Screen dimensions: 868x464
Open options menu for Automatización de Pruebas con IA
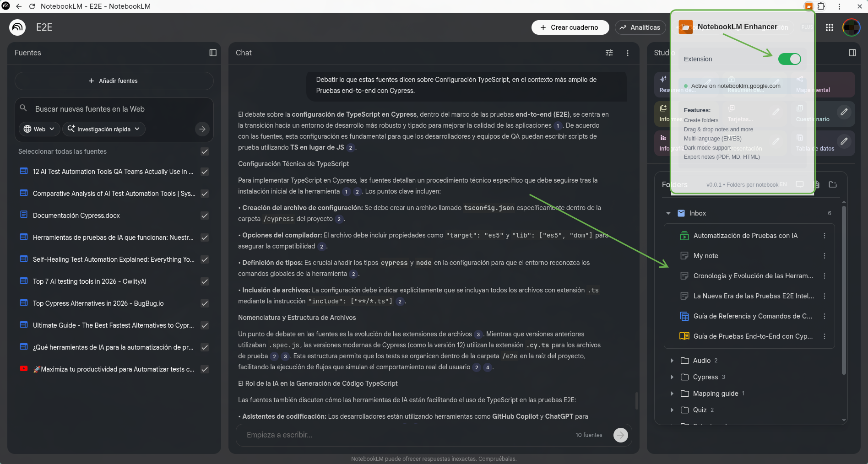click(x=825, y=236)
